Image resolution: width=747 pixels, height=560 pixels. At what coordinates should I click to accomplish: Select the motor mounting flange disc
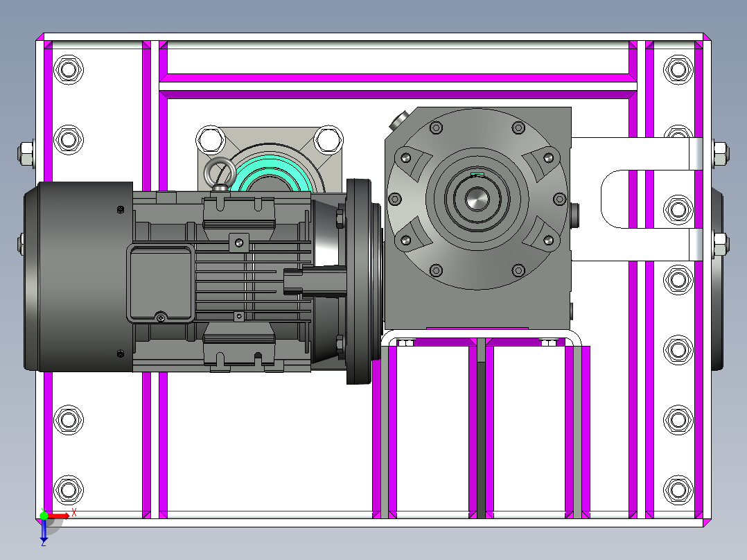[x=360, y=281]
